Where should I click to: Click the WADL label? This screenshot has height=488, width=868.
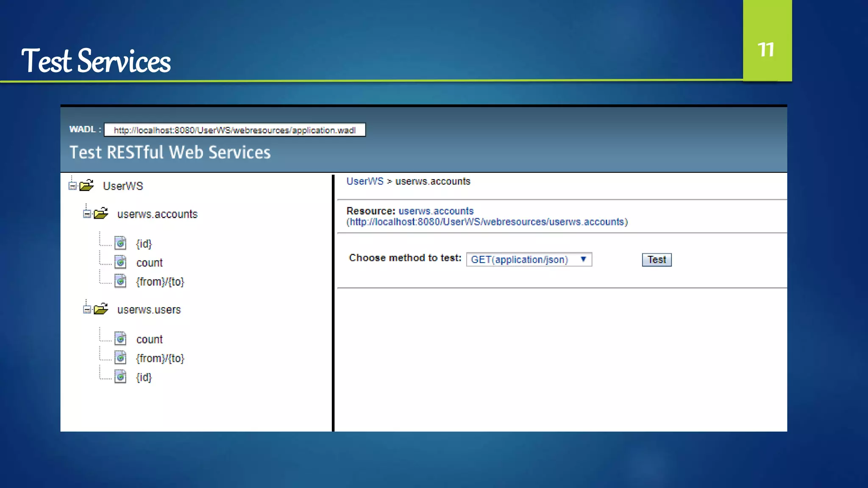click(x=85, y=130)
